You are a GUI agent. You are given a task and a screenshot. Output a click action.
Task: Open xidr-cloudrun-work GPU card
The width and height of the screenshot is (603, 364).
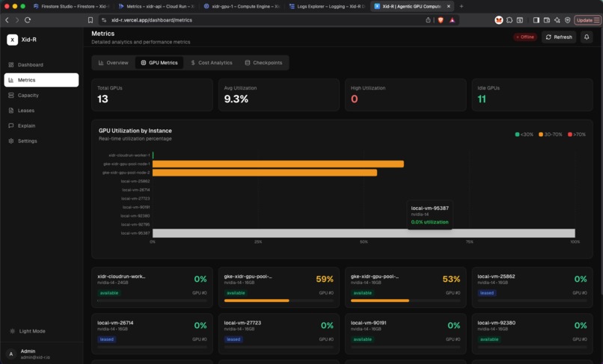pyautogui.click(x=152, y=287)
